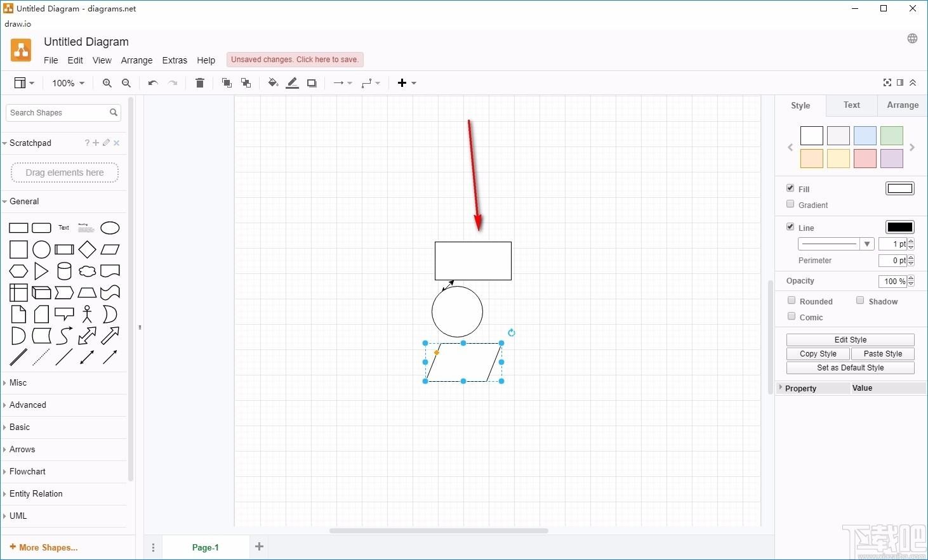Screen dimensions: 928x560
Task: Open the black Line color swatch
Action: pyautogui.click(x=900, y=227)
